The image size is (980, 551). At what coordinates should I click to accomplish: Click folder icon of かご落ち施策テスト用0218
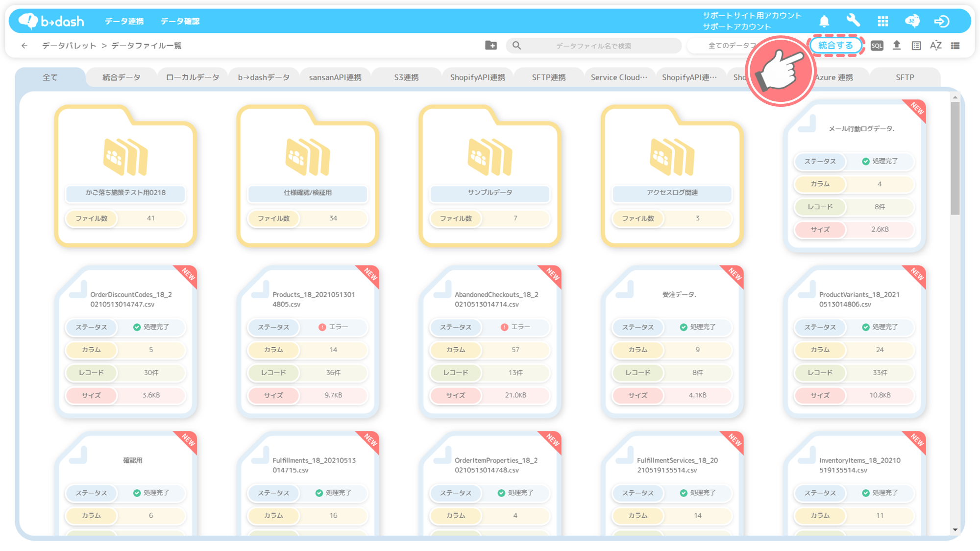(125, 157)
